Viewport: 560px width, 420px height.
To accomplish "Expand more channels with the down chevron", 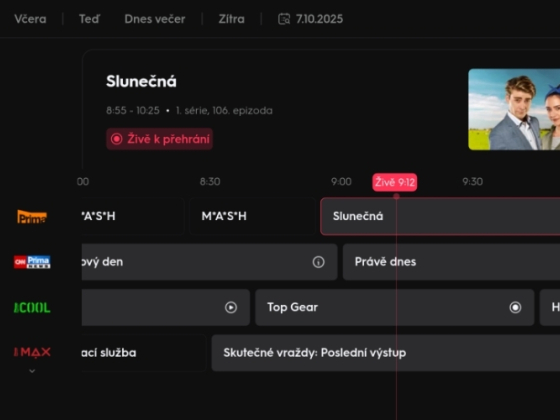I will click(x=32, y=371).
